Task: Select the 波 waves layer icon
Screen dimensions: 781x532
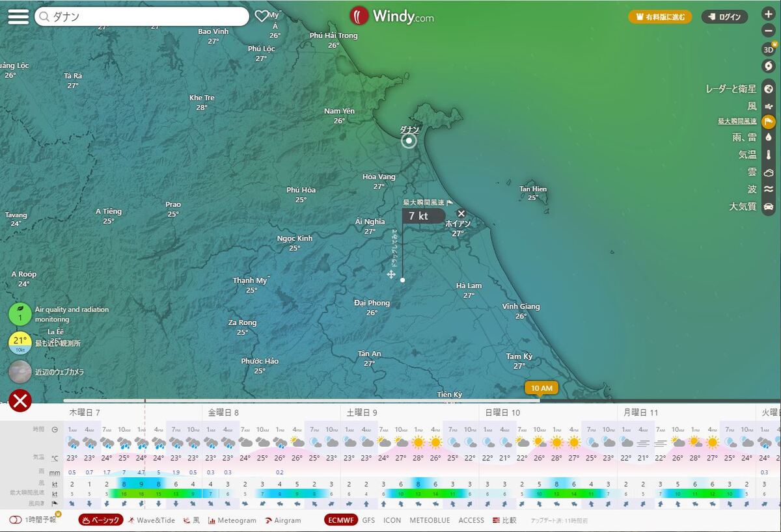Action: [768, 189]
